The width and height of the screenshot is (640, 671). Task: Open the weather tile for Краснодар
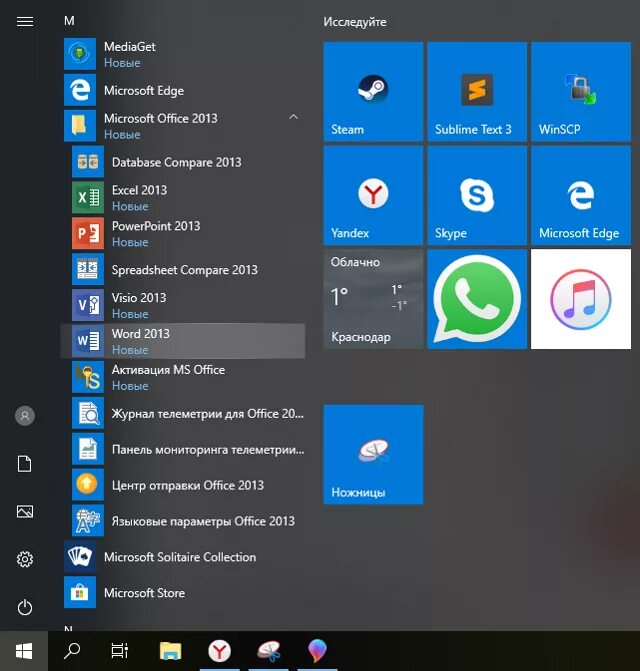coord(373,299)
